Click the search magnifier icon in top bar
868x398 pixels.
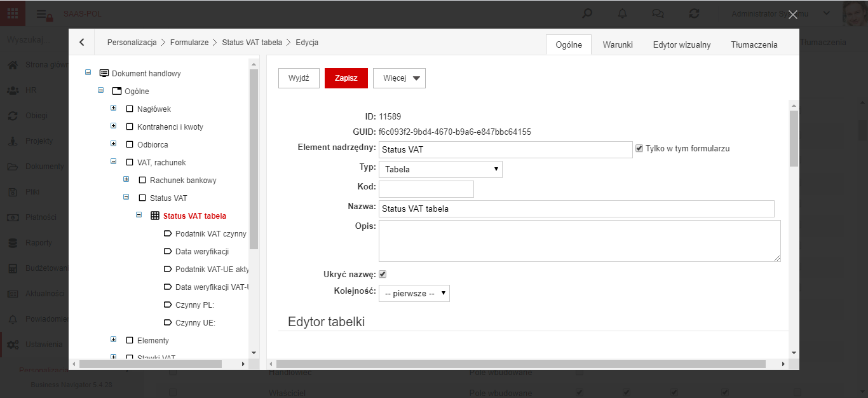[x=588, y=13]
